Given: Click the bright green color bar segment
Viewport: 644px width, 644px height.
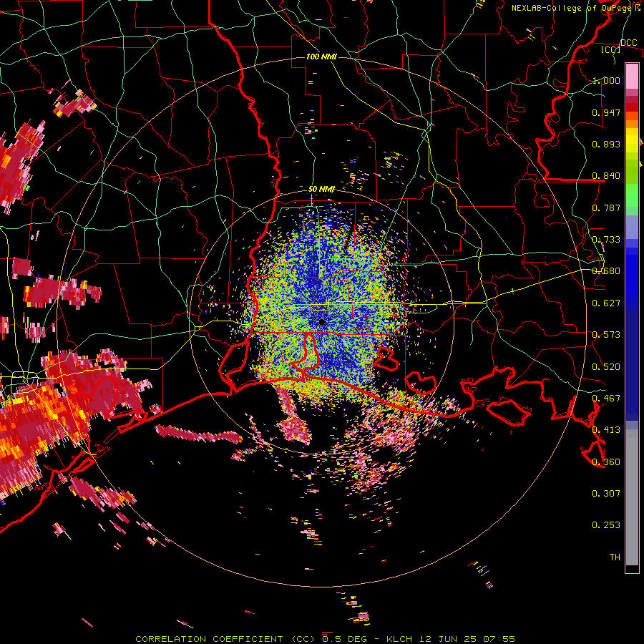Looking at the screenshot, I should (x=632, y=195).
